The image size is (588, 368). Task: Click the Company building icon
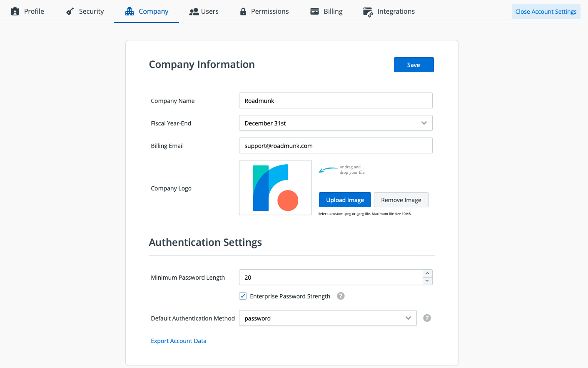click(x=130, y=11)
